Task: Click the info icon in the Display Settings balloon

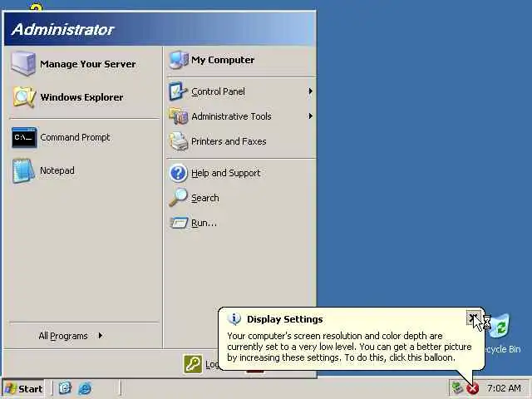Action: coord(234,319)
